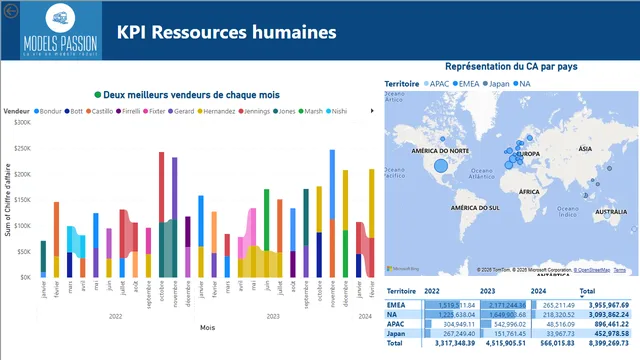Toggle APAC territory in map legend
The height and width of the screenshot is (360, 640).
(436, 84)
